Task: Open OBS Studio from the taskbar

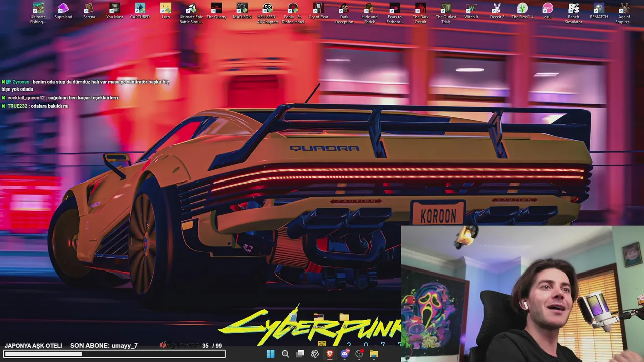Action: click(359, 354)
